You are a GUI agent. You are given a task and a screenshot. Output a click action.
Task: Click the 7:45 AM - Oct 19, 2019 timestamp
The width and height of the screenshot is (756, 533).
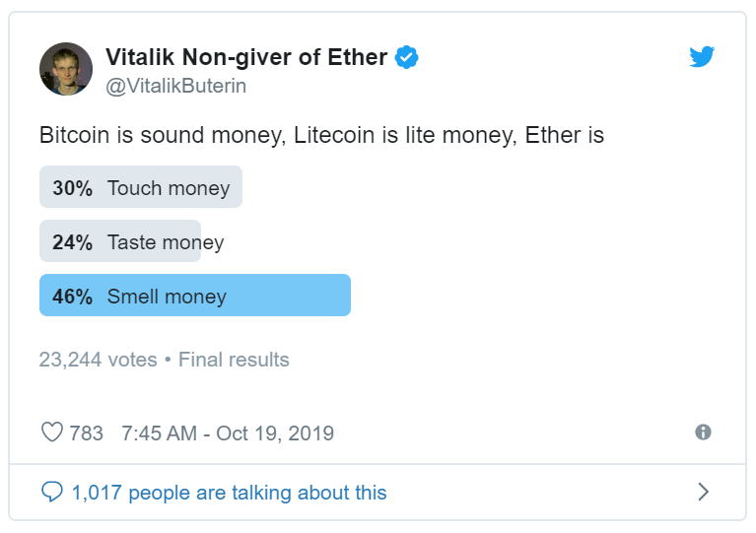click(228, 433)
